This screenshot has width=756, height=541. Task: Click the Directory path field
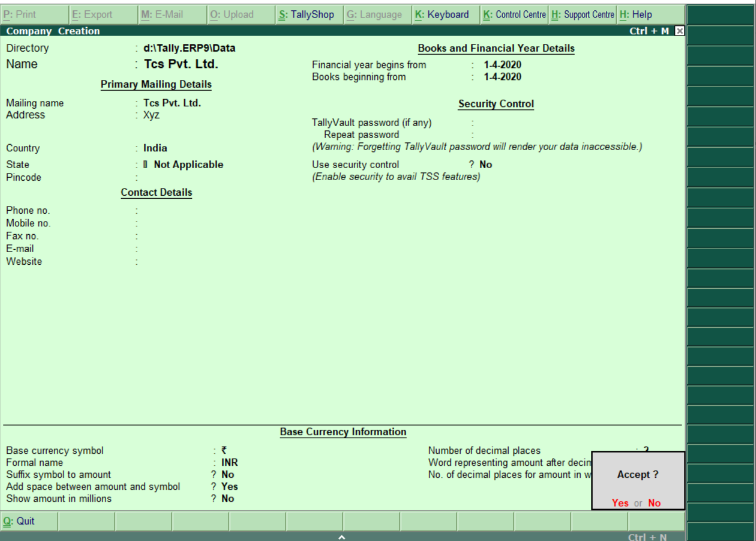tap(189, 48)
